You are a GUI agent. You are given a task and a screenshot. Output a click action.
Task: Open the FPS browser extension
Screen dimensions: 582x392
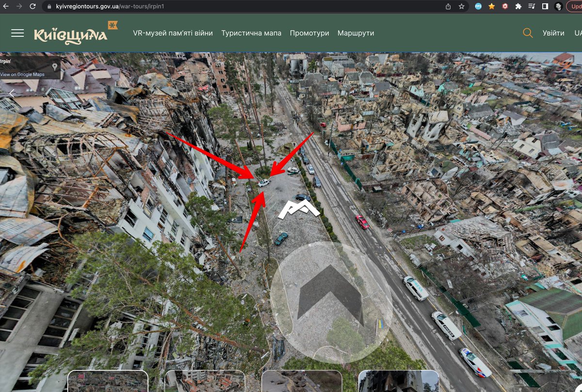pos(478,6)
